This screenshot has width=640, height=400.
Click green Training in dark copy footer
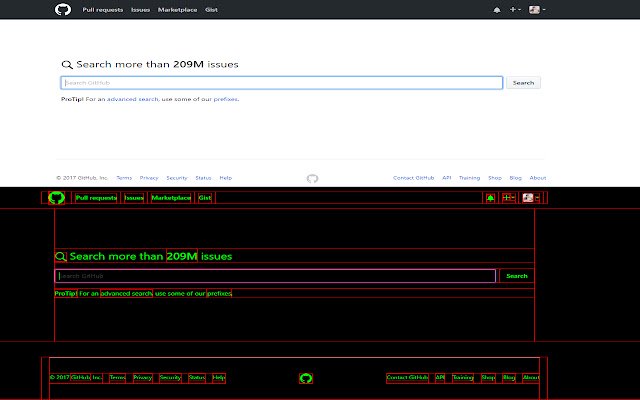tap(463, 378)
